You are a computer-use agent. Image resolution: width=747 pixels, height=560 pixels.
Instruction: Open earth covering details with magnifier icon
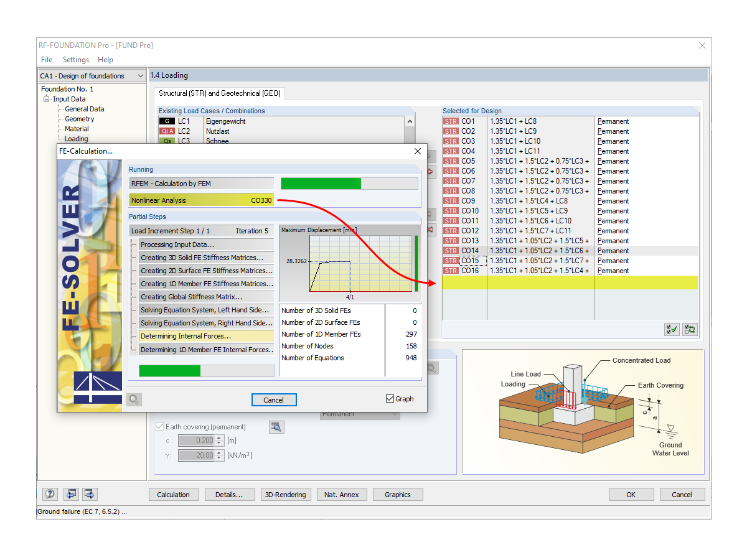tap(276, 427)
